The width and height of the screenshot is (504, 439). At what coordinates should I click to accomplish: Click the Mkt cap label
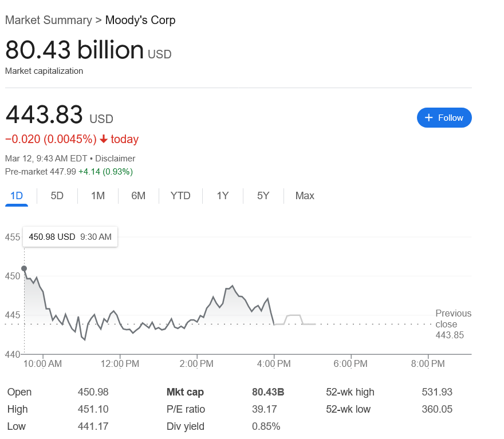click(x=185, y=392)
